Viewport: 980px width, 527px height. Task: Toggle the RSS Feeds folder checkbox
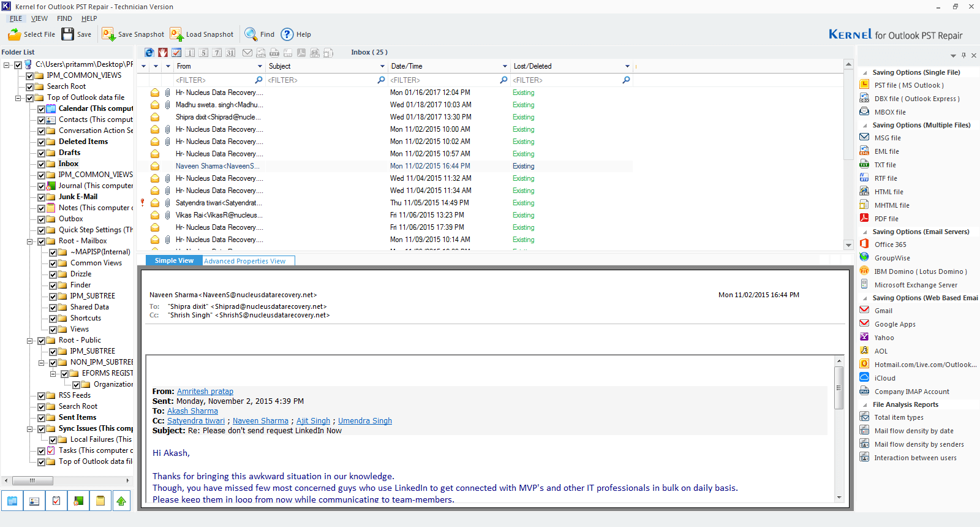click(x=41, y=396)
